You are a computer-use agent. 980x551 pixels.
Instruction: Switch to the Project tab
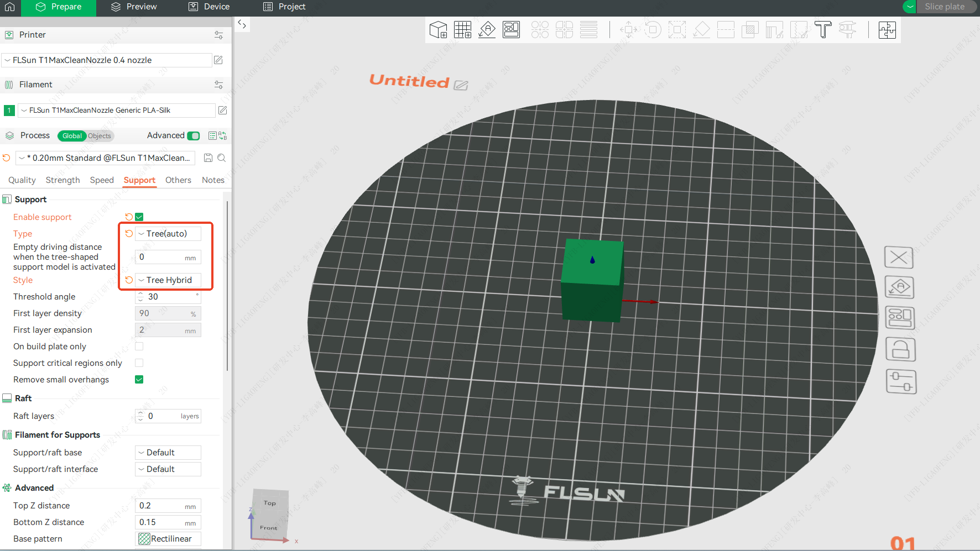(x=284, y=7)
